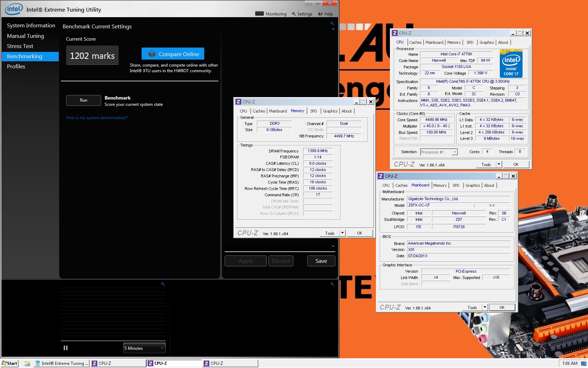Click the Intel logo in XTU title
The height and width of the screenshot is (368, 588).
point(14,9)
